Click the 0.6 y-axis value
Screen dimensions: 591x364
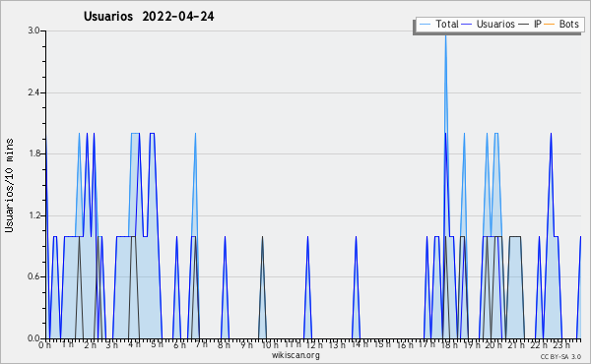tap(33, 276)
